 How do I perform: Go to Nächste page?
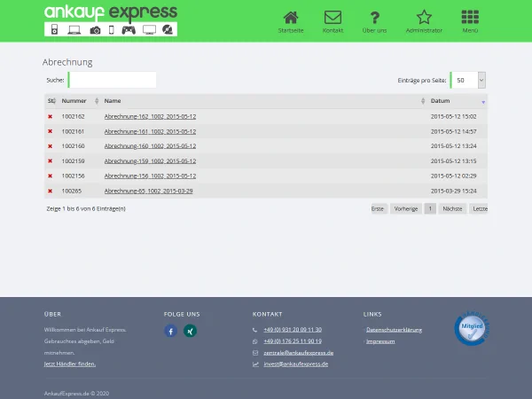452,208
